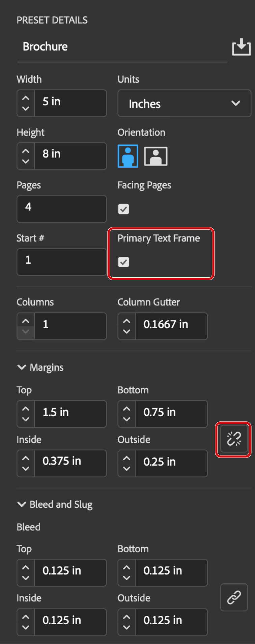This screenshot has height=644, width=255.
Task: Toggle the Primary Text Frame checkbox
Action: click(123, 262)
